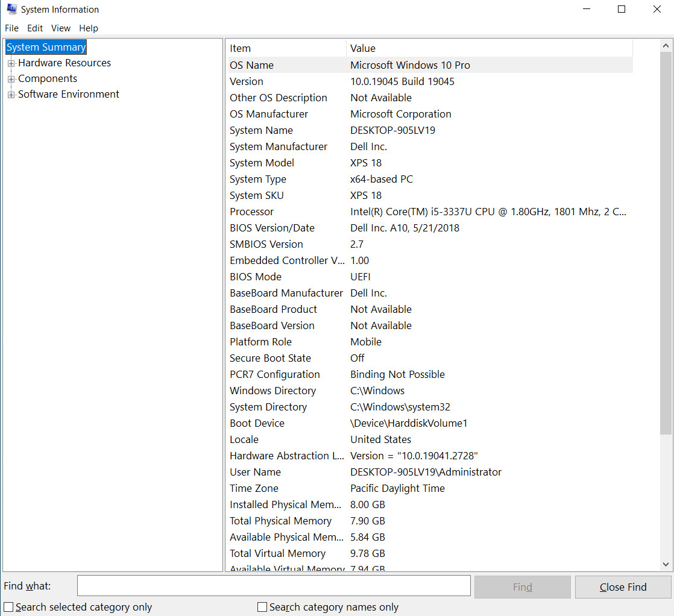Select the Hardware Resources tree item
674x616 pixels.
[x=65, y=63]
